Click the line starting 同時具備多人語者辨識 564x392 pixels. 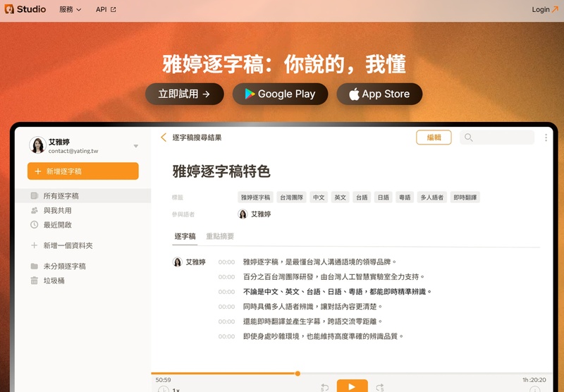(x=312, y=307)
